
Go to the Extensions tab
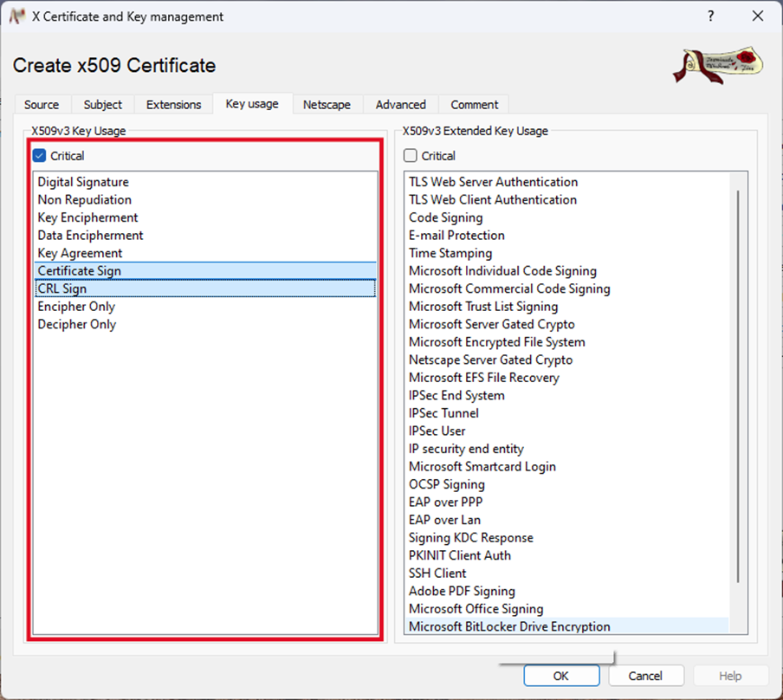tap(173, 105)
